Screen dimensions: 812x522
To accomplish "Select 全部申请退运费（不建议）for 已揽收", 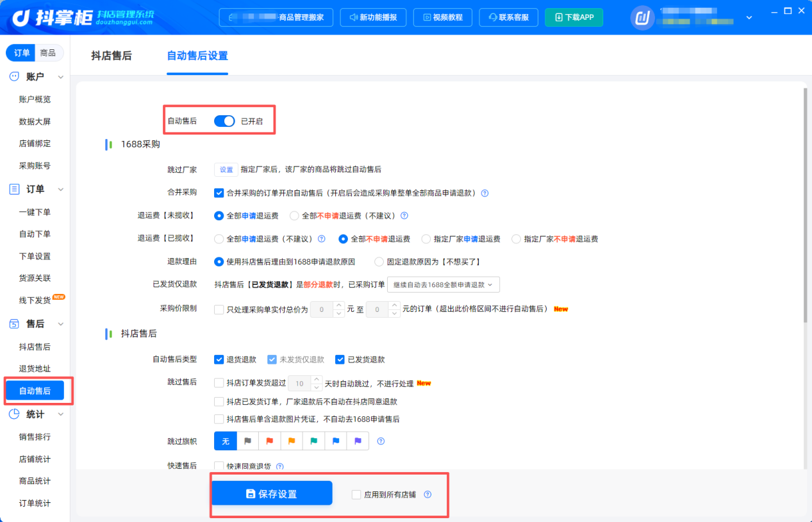I will point(219,239).
